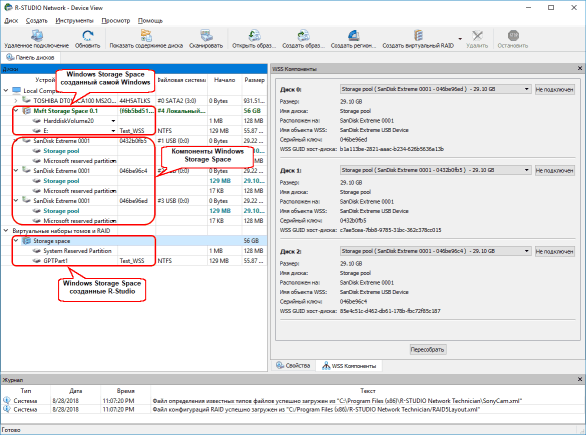Collapse SanDisk Extreme 0001 046be96ed node
The height and width of the screenshot is (435, 586).
tap(16, 201)
